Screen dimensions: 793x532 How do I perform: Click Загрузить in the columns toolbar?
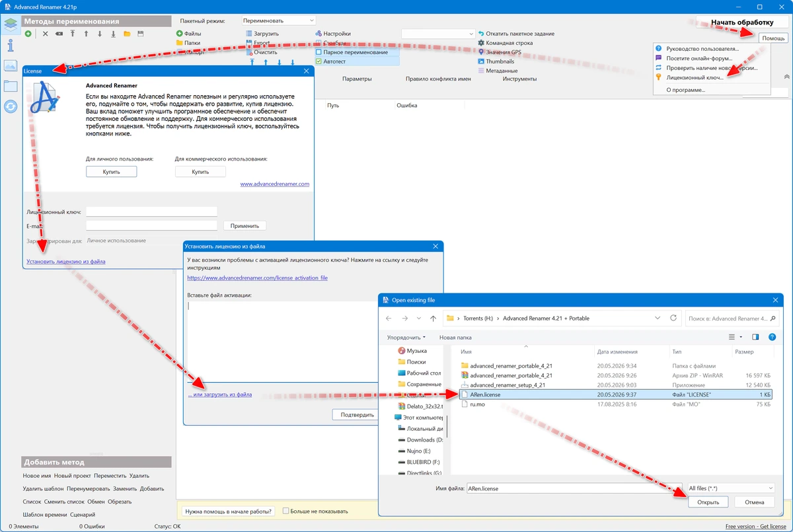pos(262,34)
